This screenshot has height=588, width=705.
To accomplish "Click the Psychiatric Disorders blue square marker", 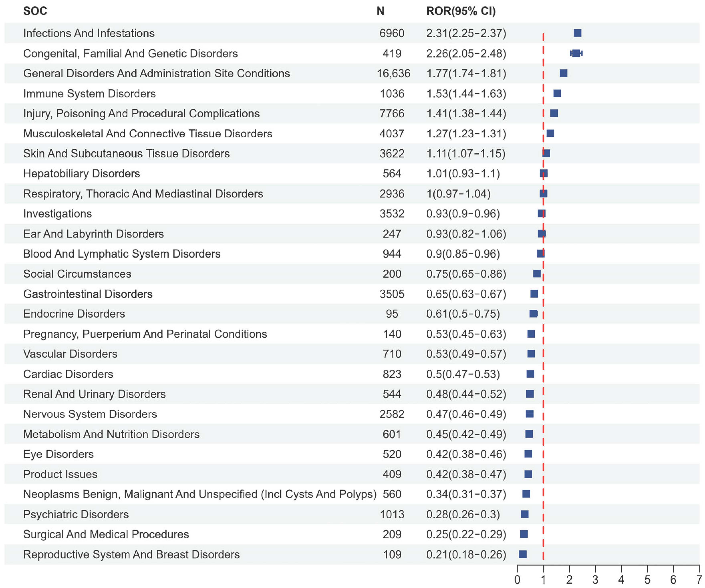I will [x=525, y=514].
